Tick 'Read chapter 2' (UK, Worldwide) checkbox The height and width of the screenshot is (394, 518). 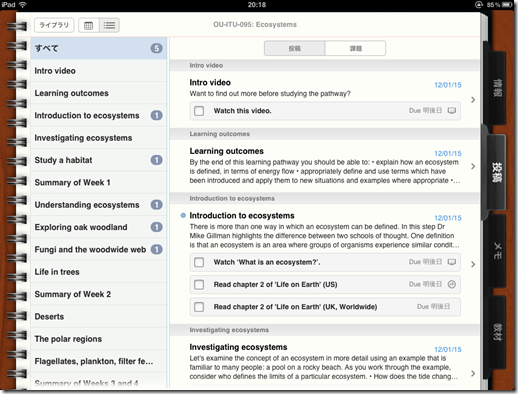[199, 307]
